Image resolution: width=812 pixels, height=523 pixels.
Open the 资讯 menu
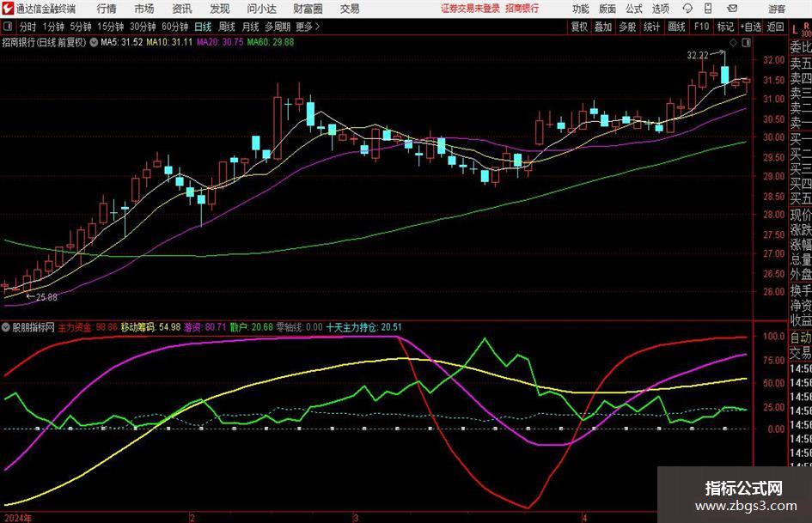[x=182, y=9]
